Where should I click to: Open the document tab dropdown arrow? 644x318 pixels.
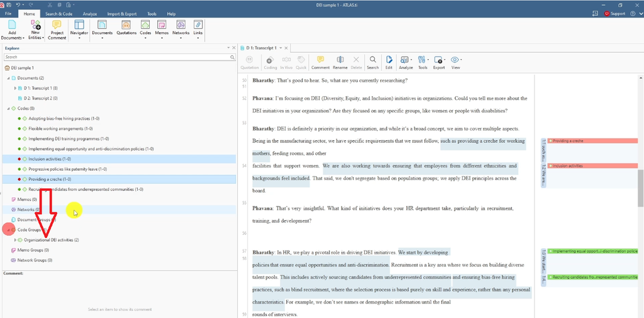281,48
